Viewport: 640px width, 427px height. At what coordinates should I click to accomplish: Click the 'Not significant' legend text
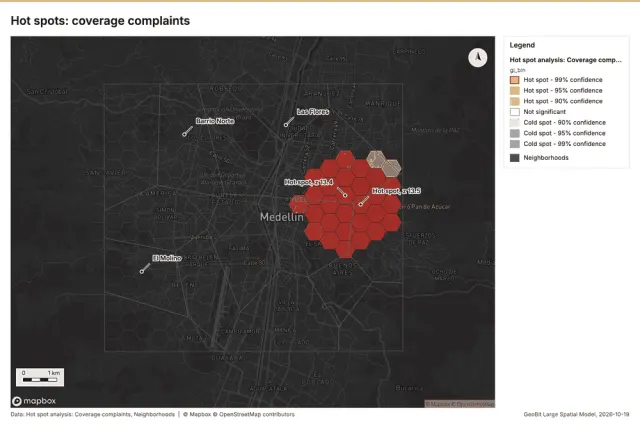tap(544, 112)
